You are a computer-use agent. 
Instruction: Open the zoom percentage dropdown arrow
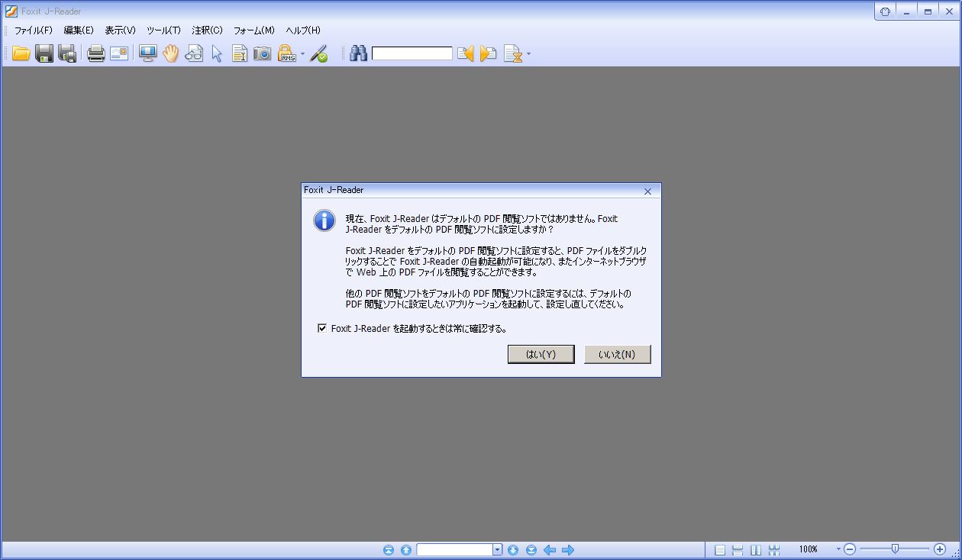838,549
